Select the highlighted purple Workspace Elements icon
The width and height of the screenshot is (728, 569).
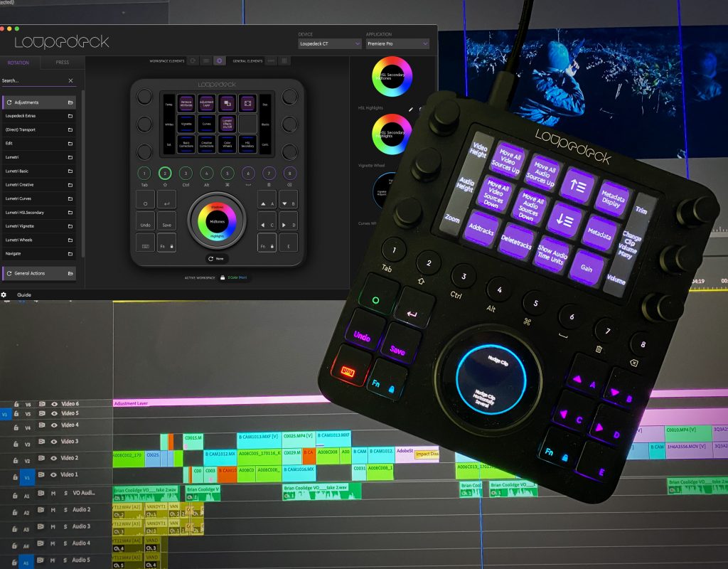219,61
